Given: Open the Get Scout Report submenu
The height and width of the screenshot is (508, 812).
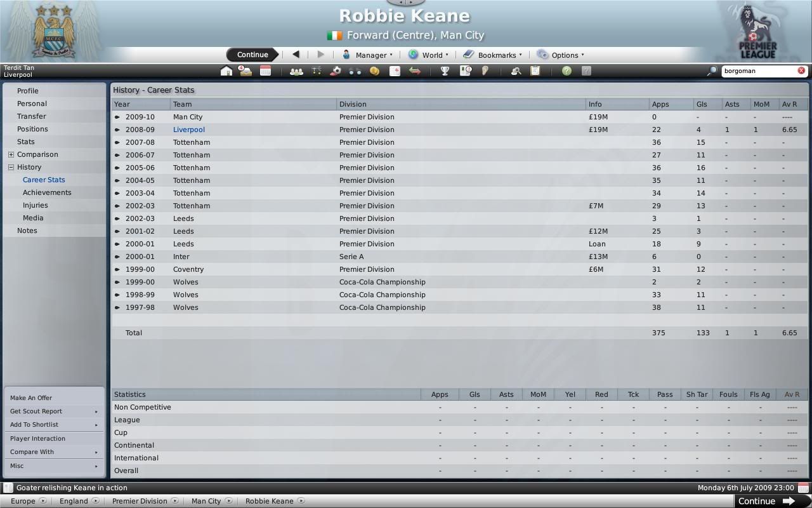Looking at the screenshot, I should (x=54, y=411).
